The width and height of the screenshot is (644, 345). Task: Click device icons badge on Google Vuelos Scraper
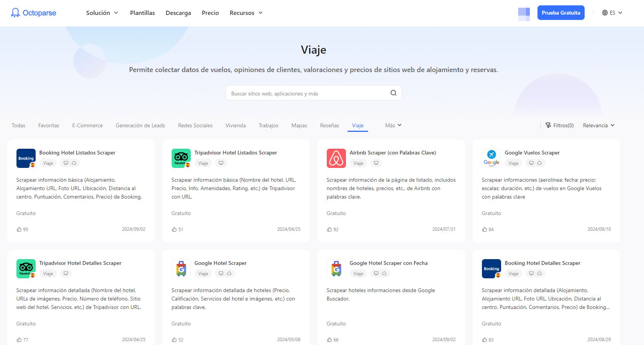535,163
